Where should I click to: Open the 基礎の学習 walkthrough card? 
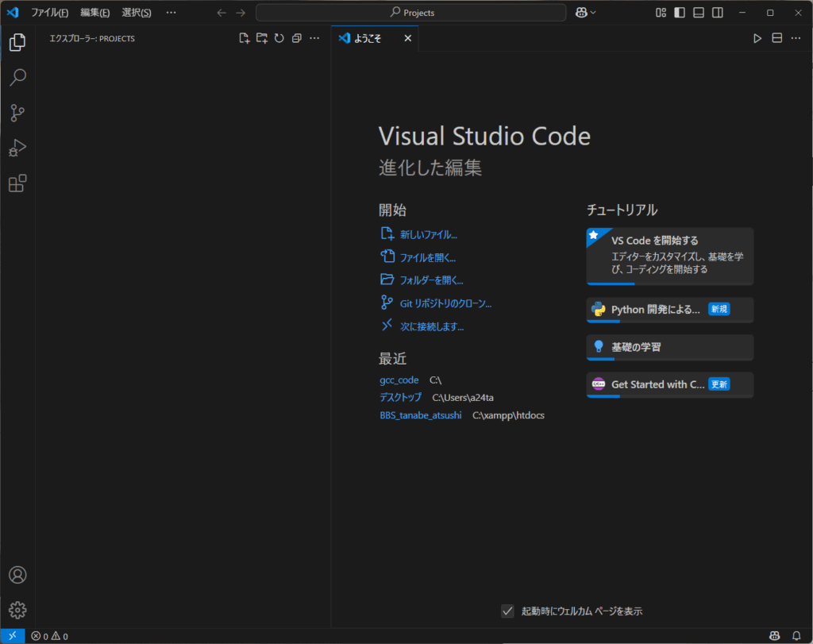[670, 347]
